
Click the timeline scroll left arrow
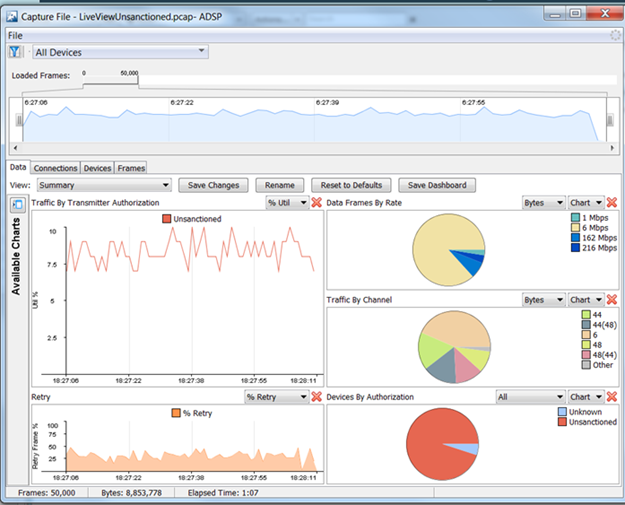point(15,148)
